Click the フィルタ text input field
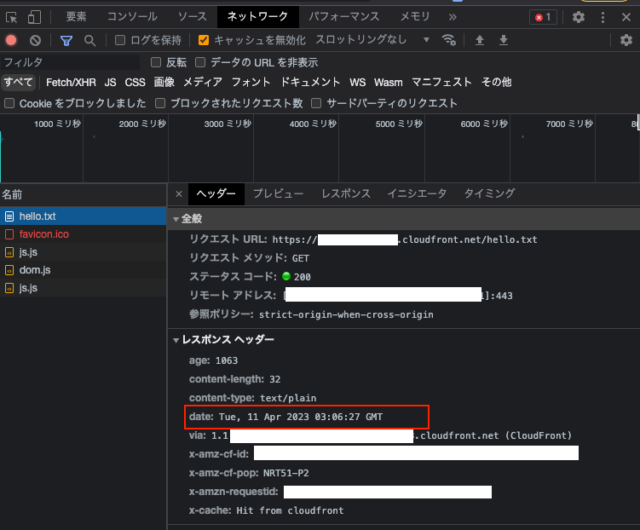Image resolution: width=640 pixels, height=530 pixels. (70, 62)
